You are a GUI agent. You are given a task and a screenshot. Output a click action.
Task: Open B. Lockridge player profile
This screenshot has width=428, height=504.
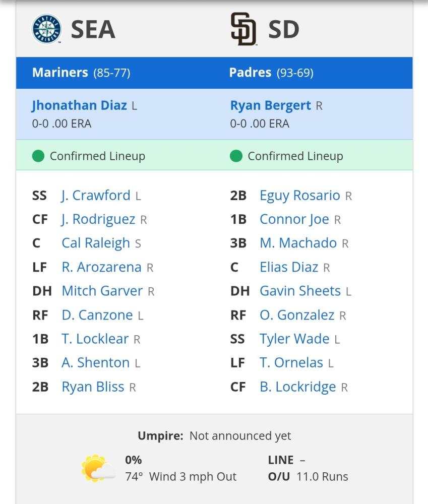coord(297,387)
